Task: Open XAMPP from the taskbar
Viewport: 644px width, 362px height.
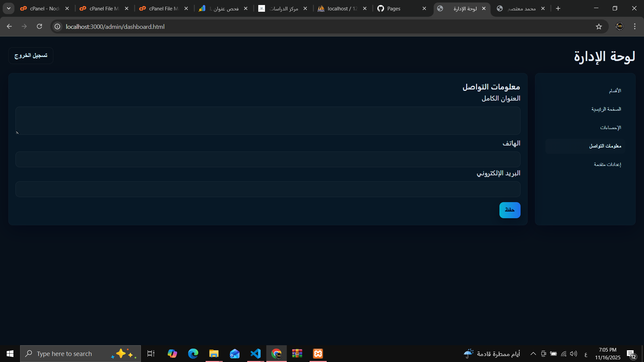Action: pyautogui.click(x=318, y=354)
